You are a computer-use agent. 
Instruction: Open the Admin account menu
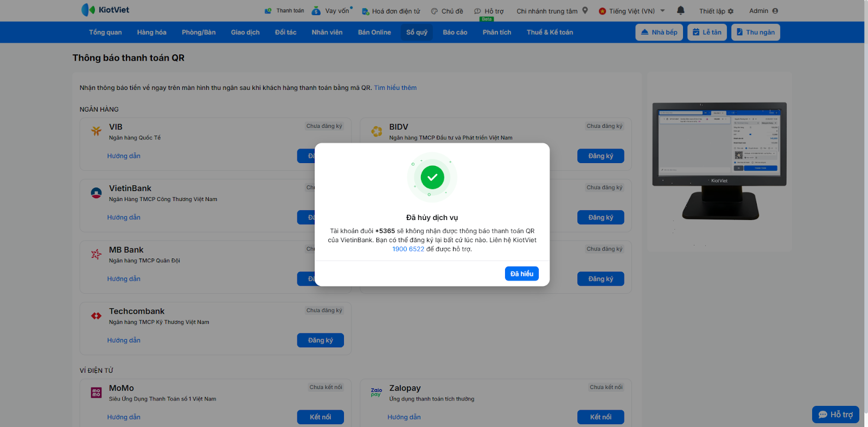763,11
